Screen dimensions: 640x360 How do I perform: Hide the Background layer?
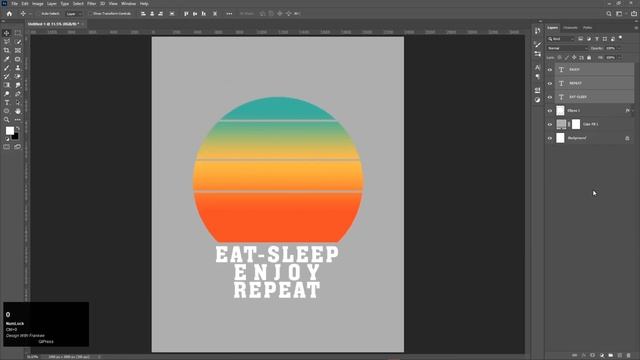click(x=549, y=138)
